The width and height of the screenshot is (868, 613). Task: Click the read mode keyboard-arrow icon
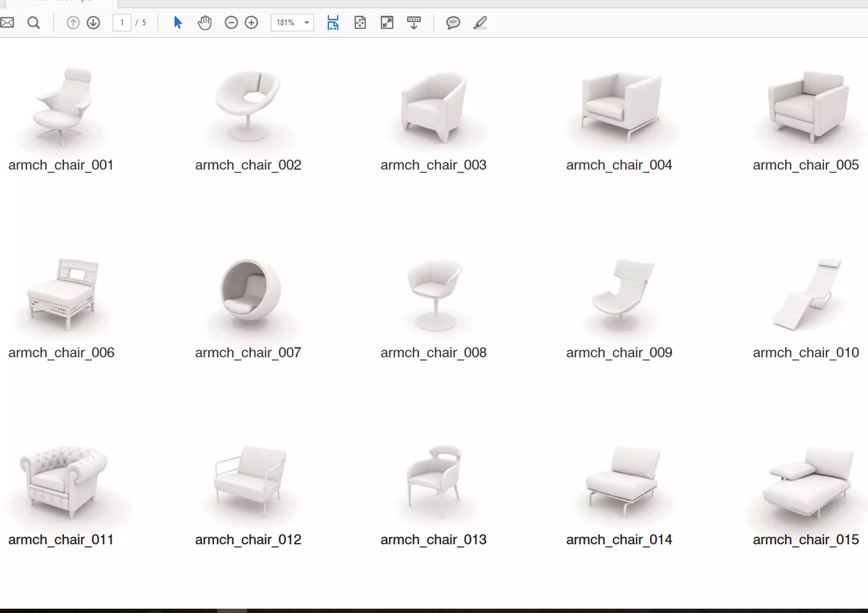[x=414, y=23]
